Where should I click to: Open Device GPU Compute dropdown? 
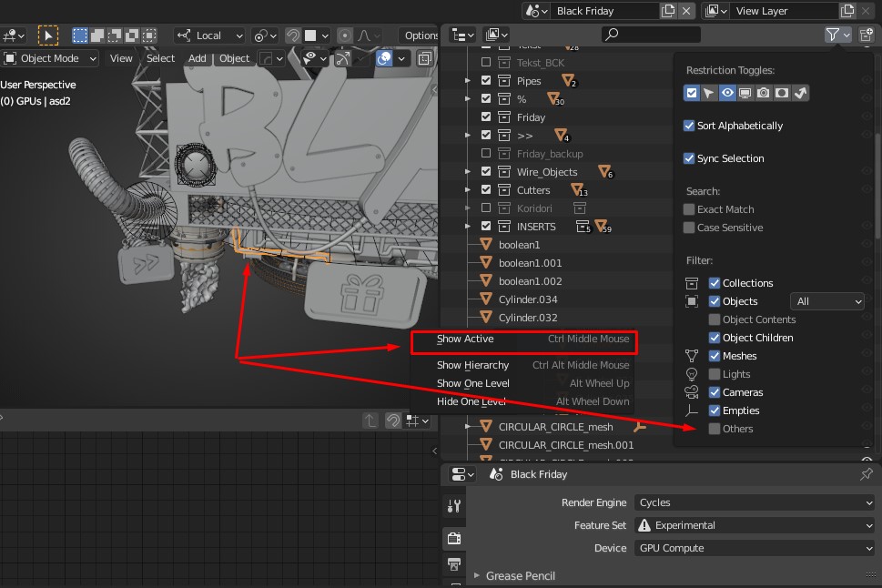pyautogui.click(x=755, y=548)
